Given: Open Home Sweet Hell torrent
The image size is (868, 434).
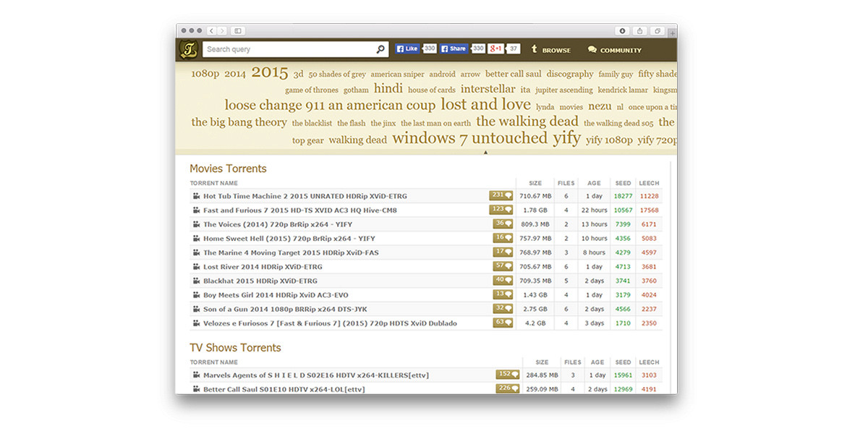Looking at the screenshot, I should 289,239.
